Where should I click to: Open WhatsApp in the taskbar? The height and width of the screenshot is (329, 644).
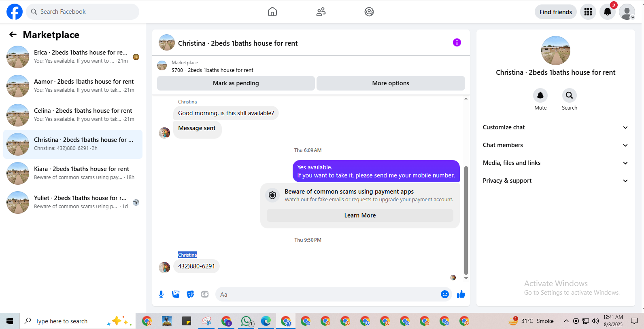[x=246, y=321]
